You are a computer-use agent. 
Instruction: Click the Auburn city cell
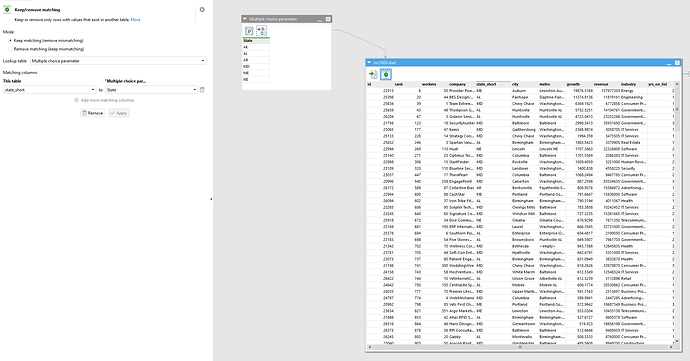[x=525, y=91]
